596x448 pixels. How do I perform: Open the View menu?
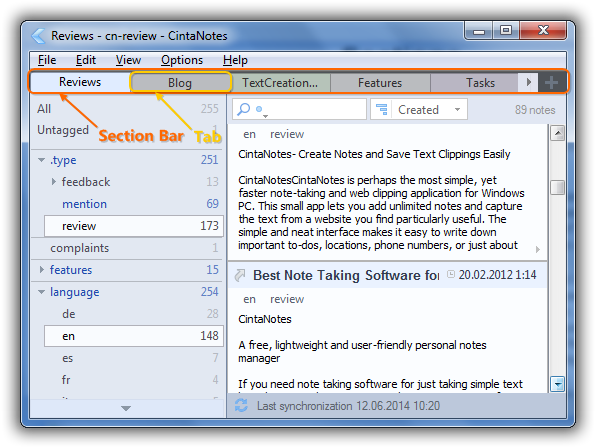pos(128,60)
